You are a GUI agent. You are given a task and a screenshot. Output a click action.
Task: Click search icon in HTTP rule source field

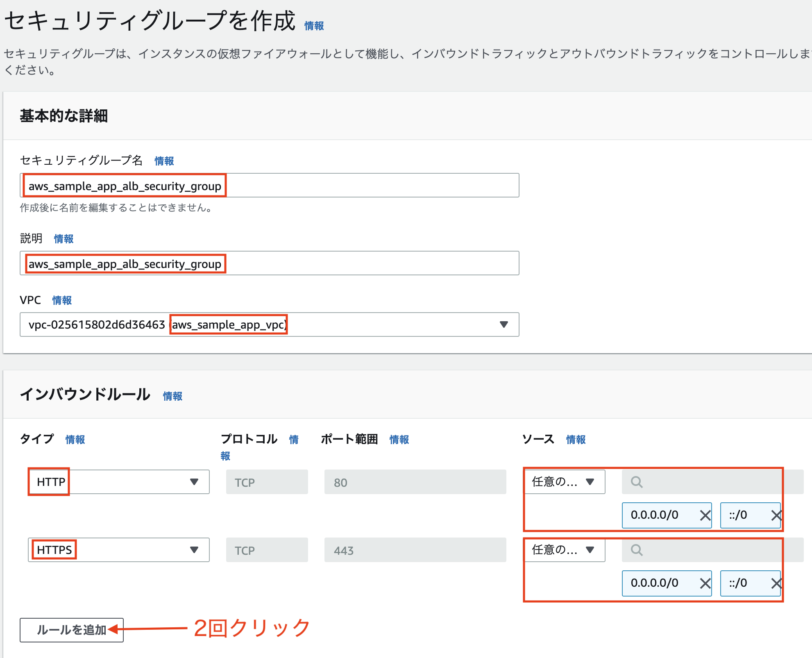click(x=636, y=482)
